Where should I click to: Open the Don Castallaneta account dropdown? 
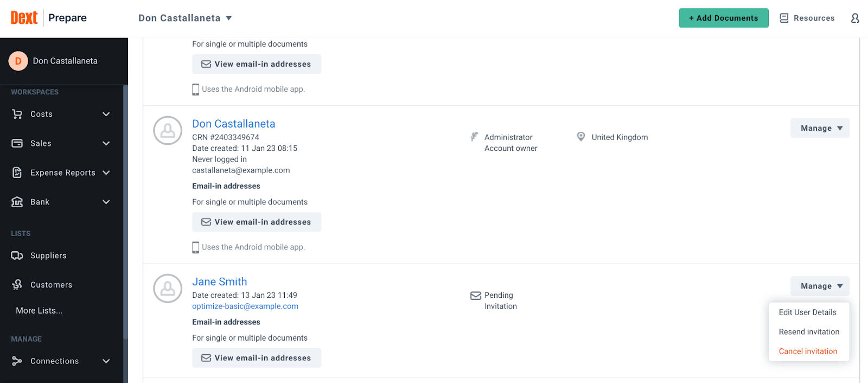[185, 18]
